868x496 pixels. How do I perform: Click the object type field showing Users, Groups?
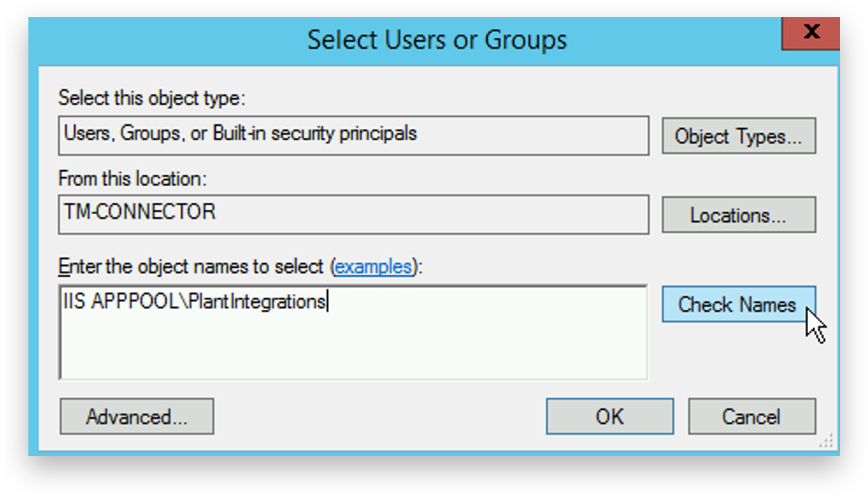click(353, 136)
